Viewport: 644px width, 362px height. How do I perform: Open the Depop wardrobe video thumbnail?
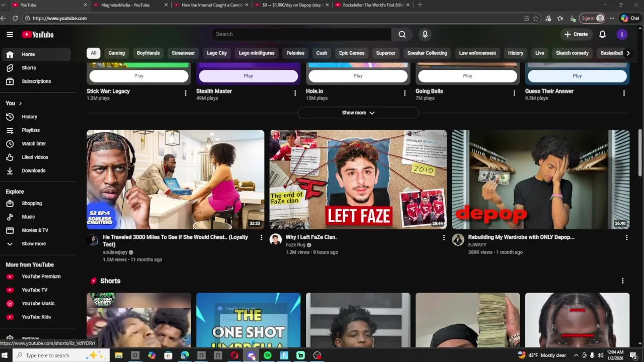coord(540,179)
